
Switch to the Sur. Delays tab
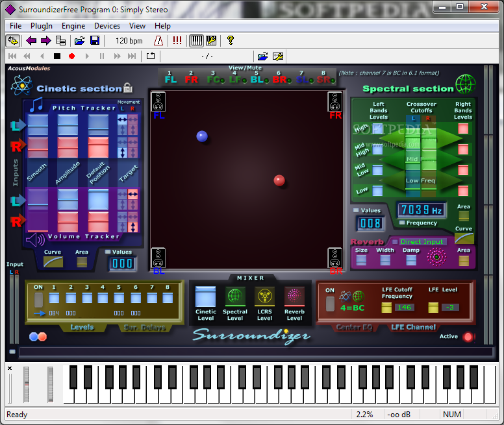point(145,328)
